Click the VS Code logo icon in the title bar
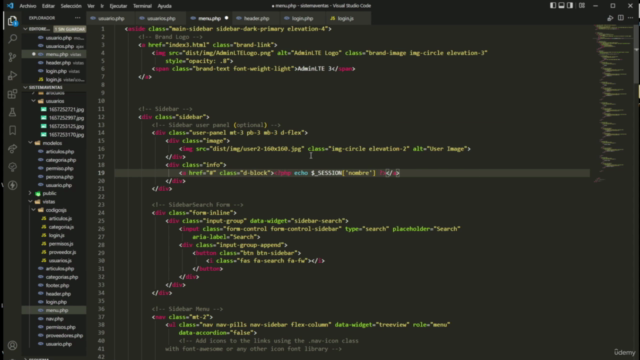Viewport: 640px width, 360px height. coord(10,6)
